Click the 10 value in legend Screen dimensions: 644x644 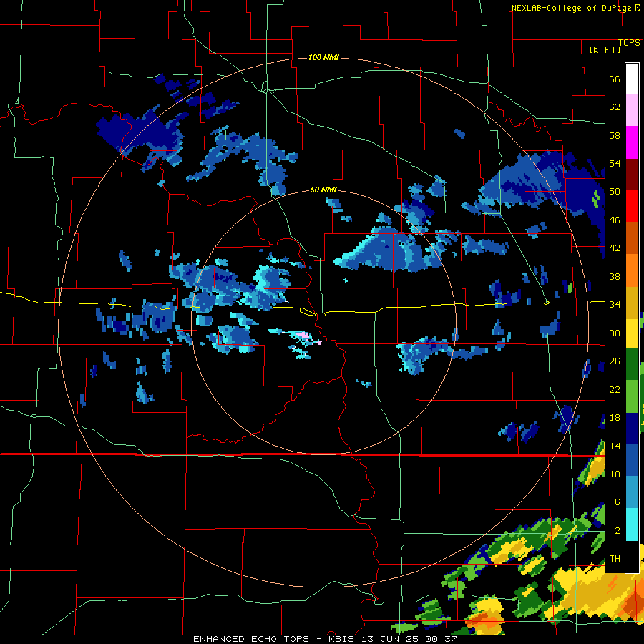[x=615, y=474]
